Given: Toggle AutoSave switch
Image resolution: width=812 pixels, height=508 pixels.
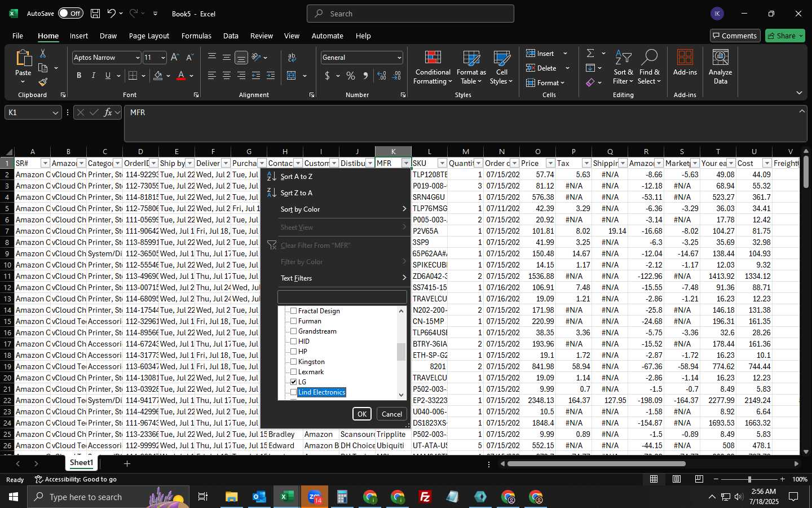Looking at the screenshot, I should pos(70,14).
